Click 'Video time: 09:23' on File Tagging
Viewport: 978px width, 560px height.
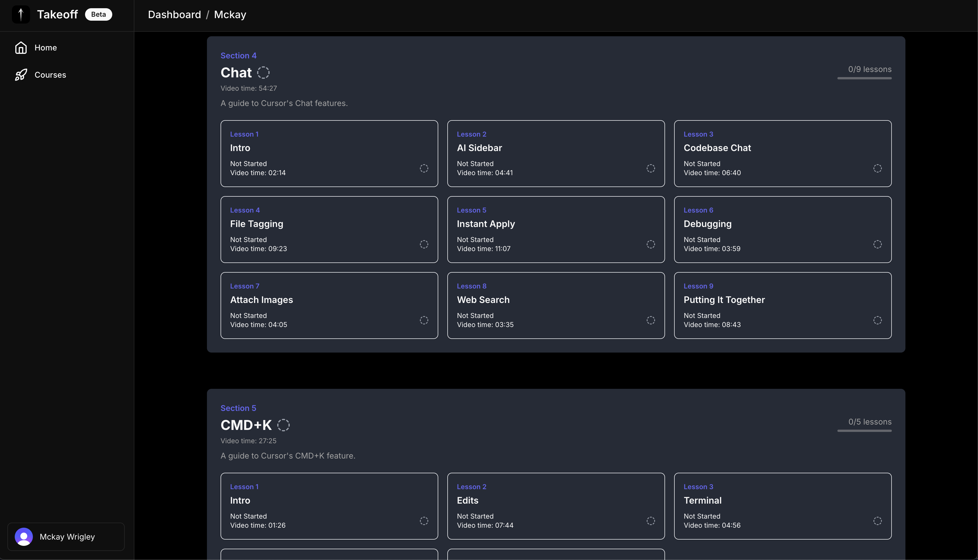[259, 249]
